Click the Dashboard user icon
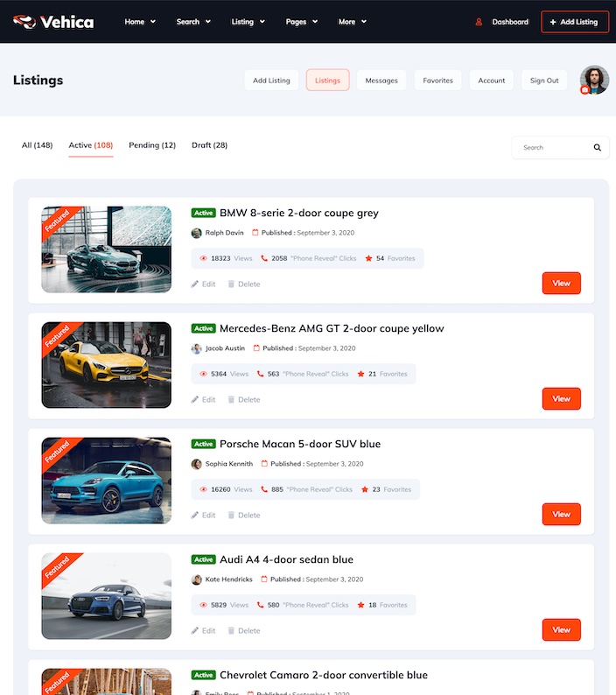Screen dimensions: 616x695 pos(479,22)
